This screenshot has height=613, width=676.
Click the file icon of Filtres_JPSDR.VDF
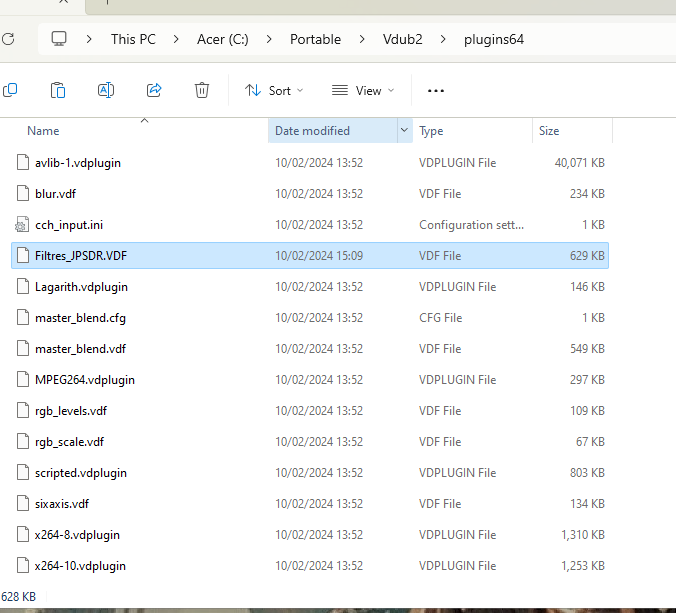pos(23,255)
